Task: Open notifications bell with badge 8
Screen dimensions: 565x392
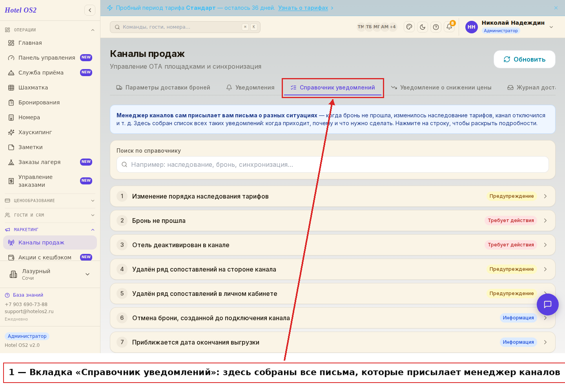Action: click(x=449, y=27)
